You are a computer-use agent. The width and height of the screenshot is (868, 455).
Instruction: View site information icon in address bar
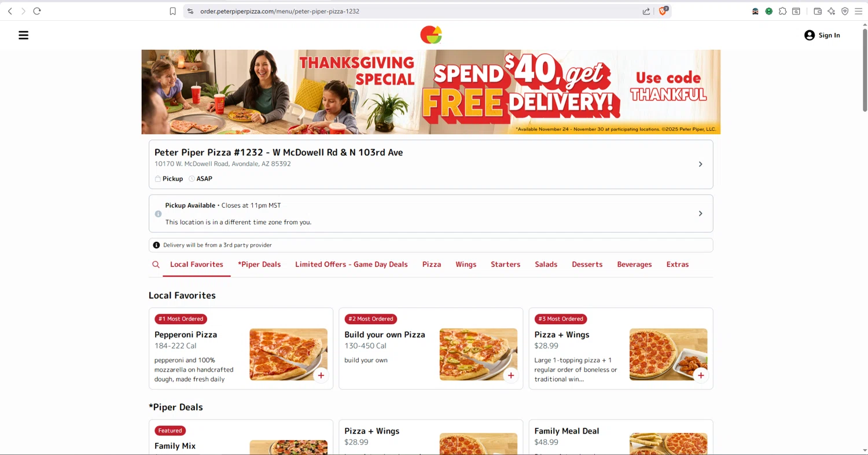190,11
